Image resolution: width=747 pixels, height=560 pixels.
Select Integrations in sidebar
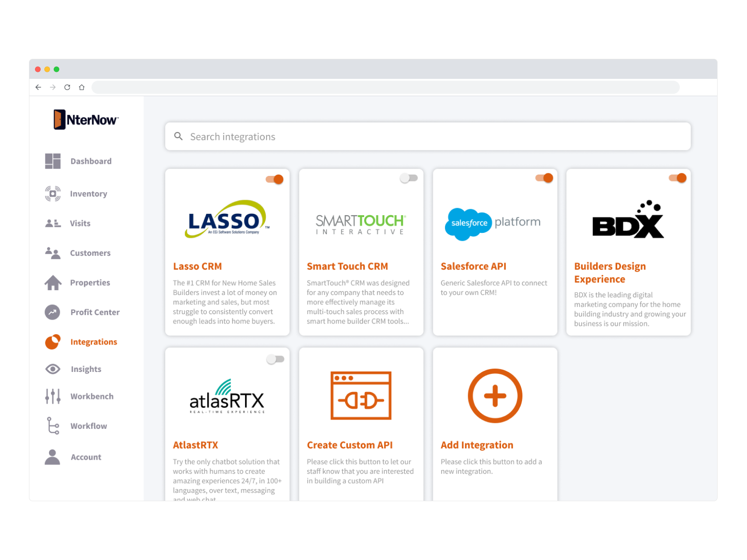(x=94, y=342)
